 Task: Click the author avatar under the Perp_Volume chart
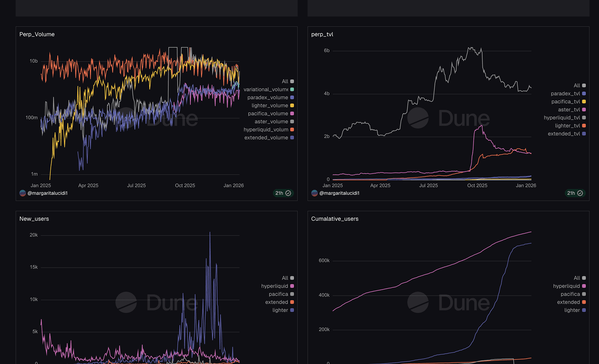pyautogui.click(x=23, y=193)
